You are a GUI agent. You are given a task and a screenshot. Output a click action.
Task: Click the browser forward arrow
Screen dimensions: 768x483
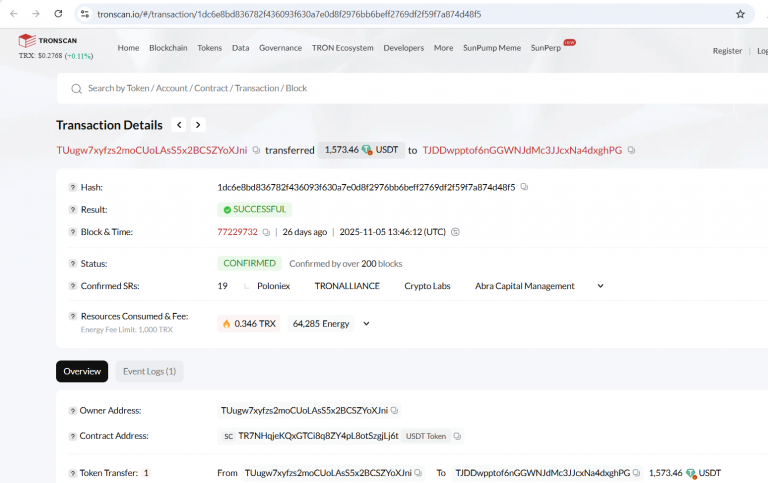[x=36, y=14]
